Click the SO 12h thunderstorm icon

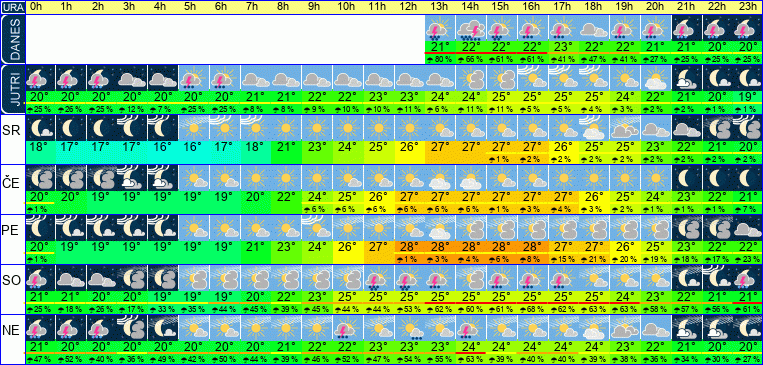[409, 278]
